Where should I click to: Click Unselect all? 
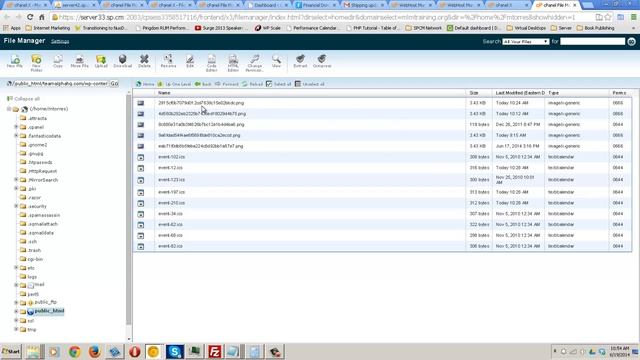click(x=309, y=84)
